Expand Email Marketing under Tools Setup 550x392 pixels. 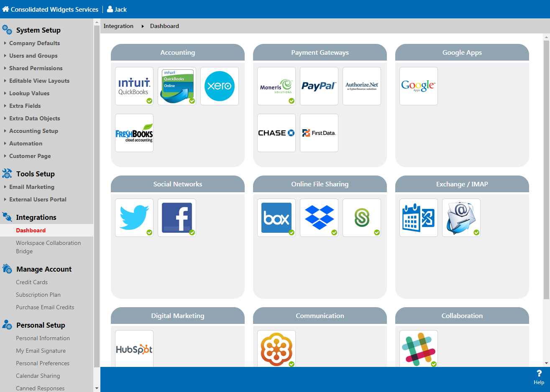tap(31, 187)
